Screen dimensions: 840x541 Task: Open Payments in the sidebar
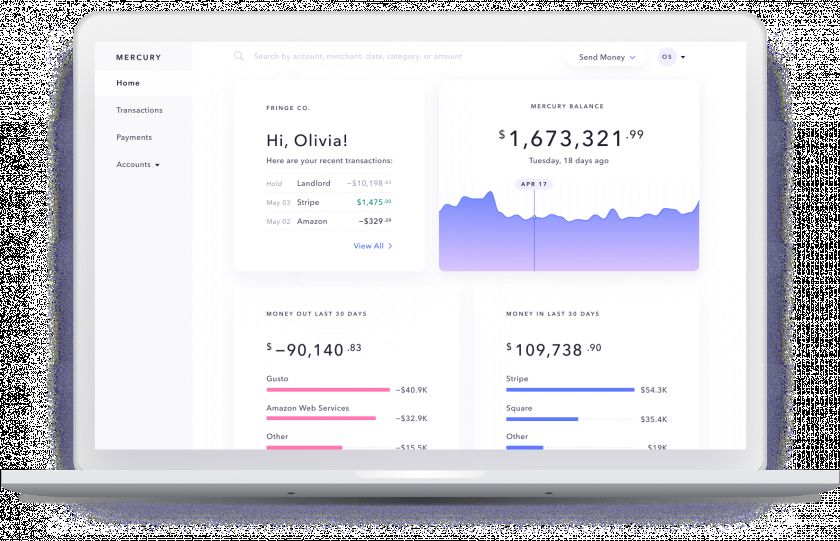tap(134, 137)
